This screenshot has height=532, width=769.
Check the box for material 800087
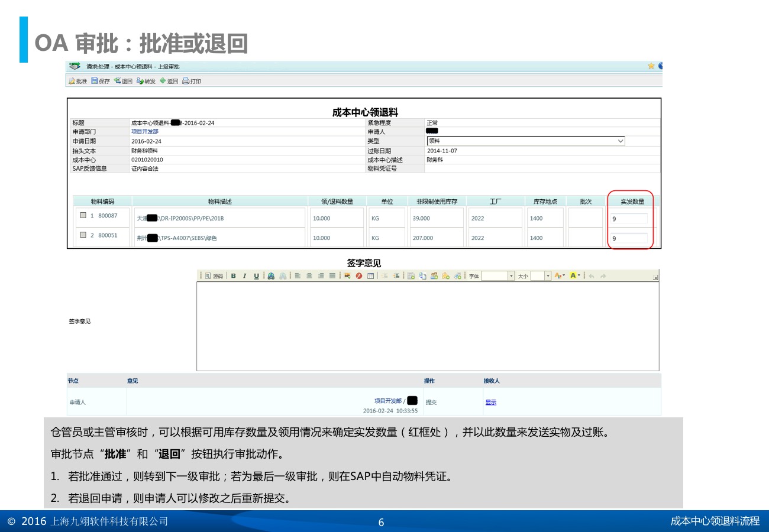coord(83,216)
